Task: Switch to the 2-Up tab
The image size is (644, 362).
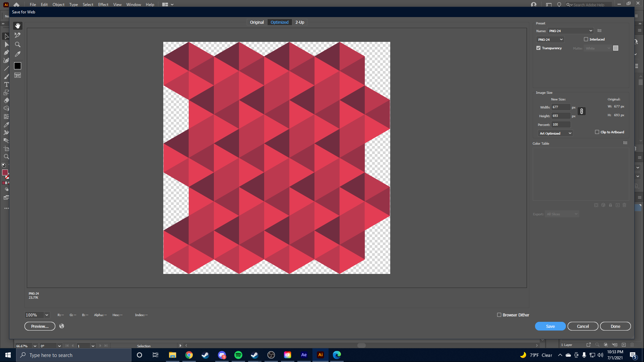Action: coord(299,22)
